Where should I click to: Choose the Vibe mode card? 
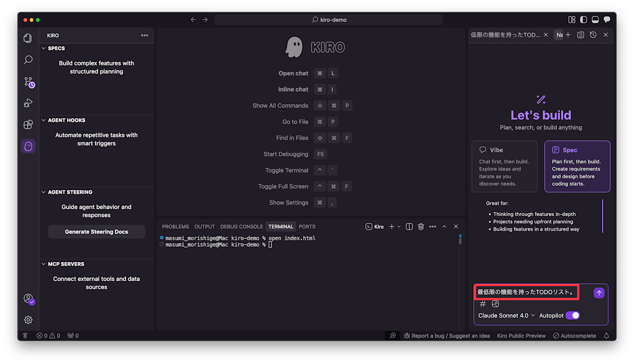[505, 166]
